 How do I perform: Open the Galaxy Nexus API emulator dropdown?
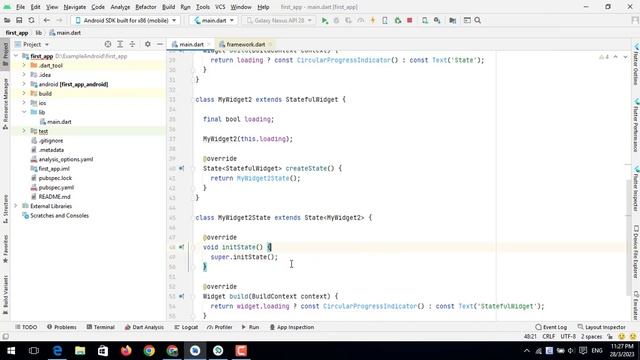point(279,20)
